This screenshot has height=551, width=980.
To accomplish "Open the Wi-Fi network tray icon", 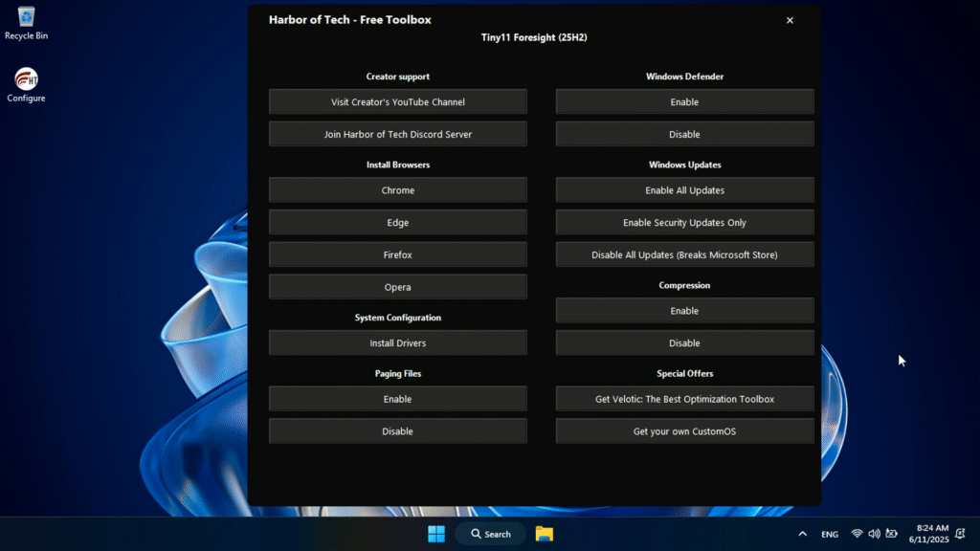I will (857, 534).
